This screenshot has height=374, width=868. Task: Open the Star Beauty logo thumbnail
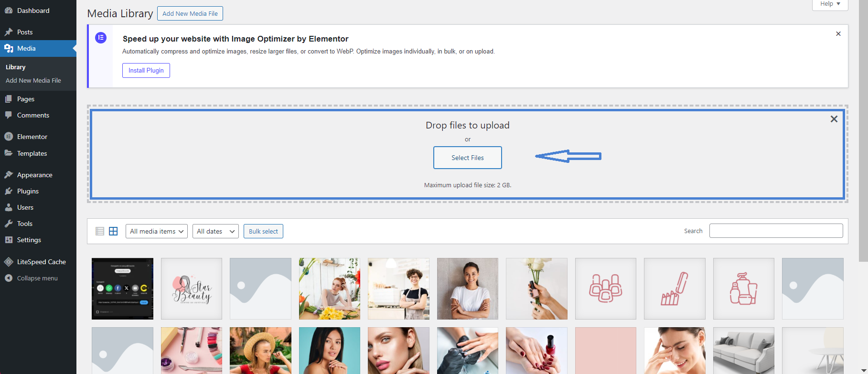(x=192, y=289)
